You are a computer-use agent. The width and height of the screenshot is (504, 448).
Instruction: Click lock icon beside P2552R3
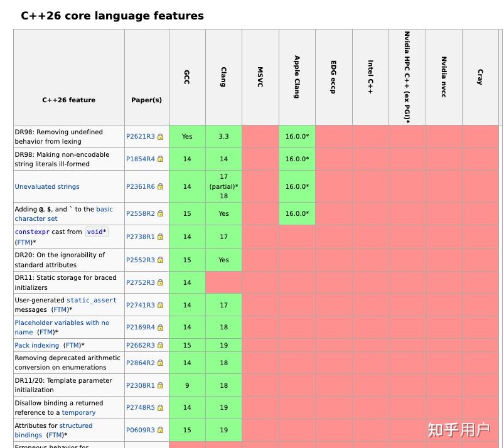(160, 260)
